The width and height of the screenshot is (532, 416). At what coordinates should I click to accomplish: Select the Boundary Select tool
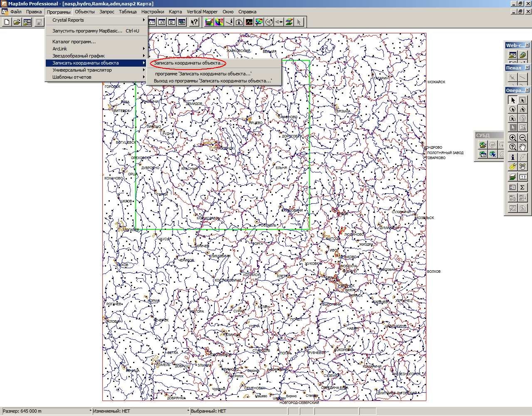[512, 118]
